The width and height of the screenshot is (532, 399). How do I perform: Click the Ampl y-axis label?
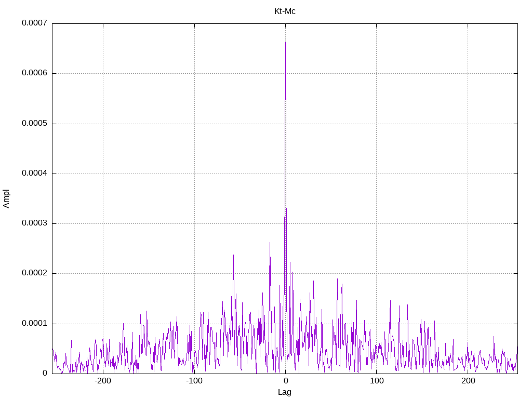click(6, 199)
